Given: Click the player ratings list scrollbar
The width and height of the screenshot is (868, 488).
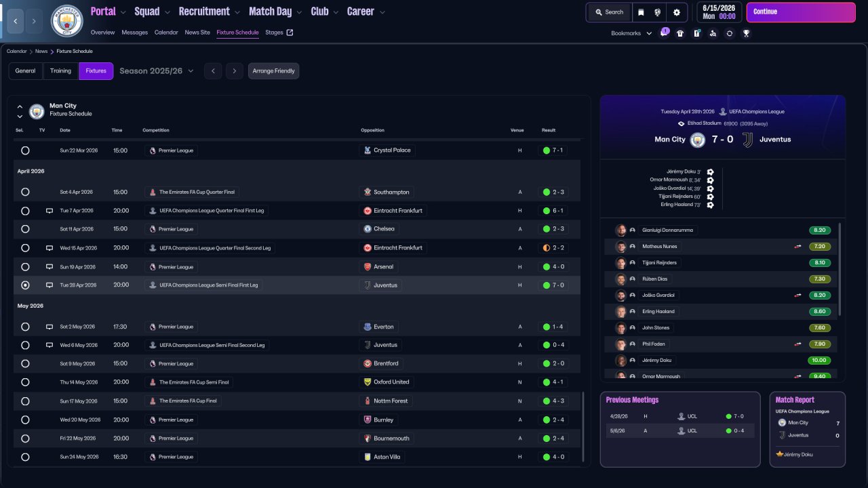Looking at the screenshot, I should [x=840, y=270].
